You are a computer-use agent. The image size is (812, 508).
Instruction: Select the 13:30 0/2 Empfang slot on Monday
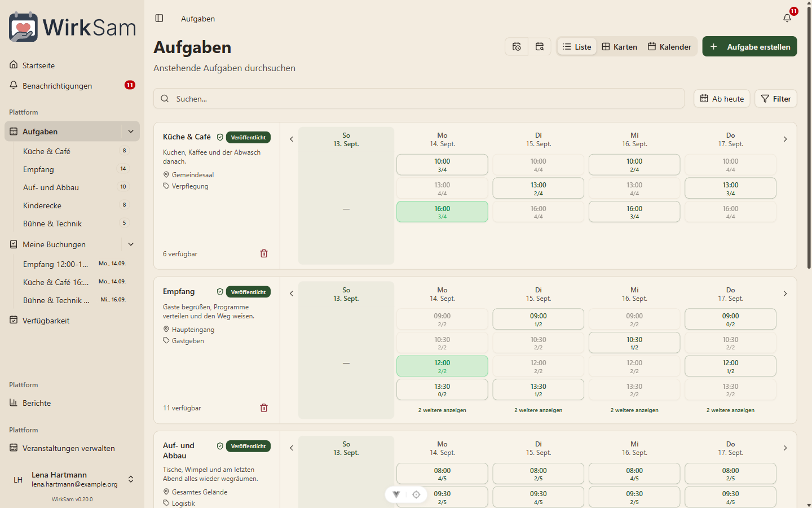tap(442, 389)
